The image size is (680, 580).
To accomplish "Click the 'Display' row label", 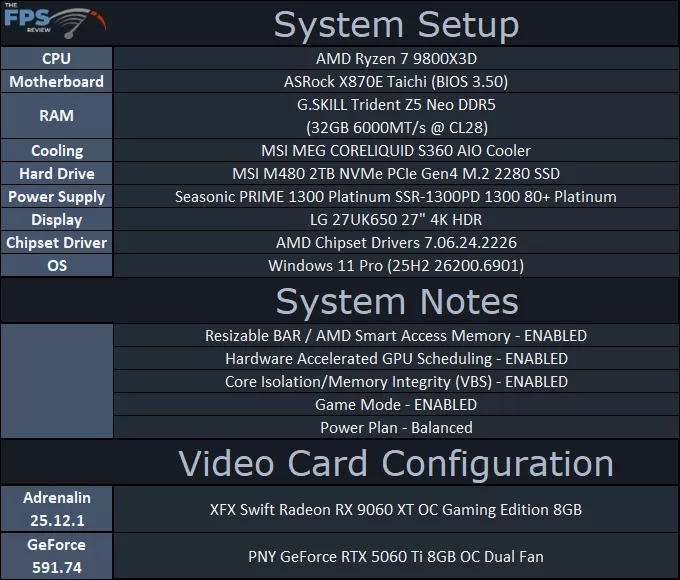I will [x=57, y=220].
